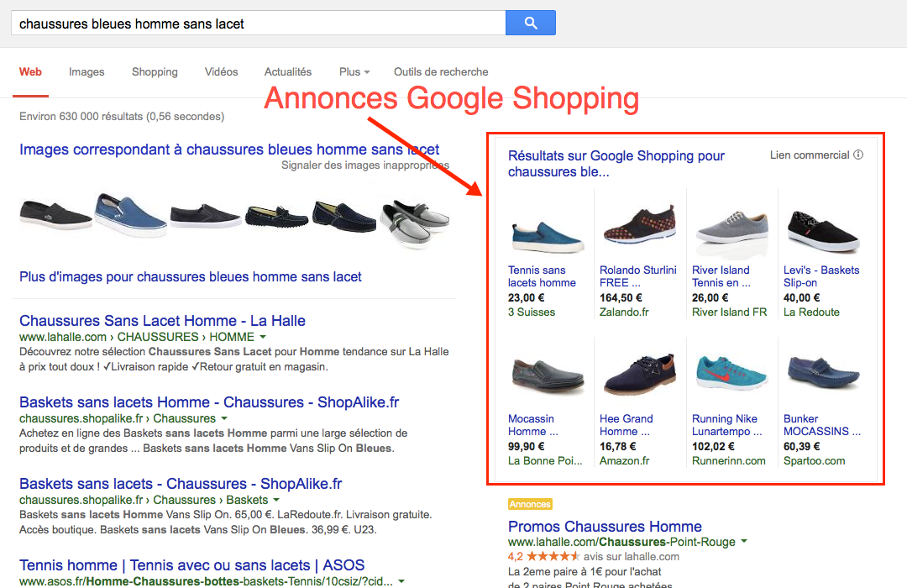
Task: Open Tennis sans lacets homme product title
Action: (542, 276)
